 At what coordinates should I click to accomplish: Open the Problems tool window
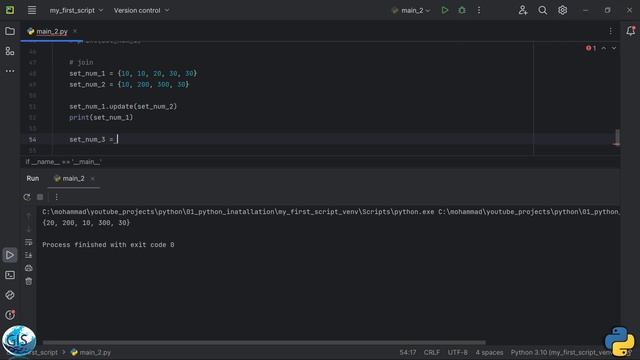tap(10, 315)
